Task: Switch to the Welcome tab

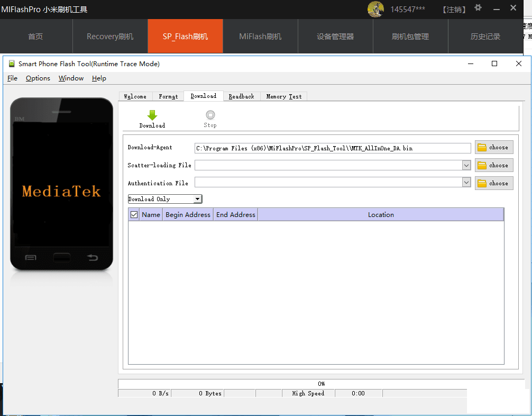Action: pyautogui.click(x=135, y=96)
